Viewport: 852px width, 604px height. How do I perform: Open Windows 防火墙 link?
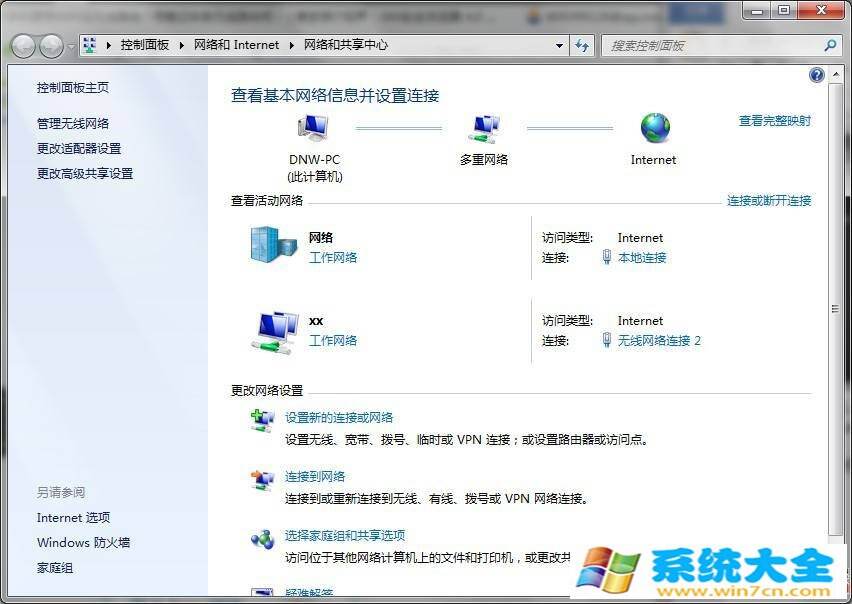[84, 543]
